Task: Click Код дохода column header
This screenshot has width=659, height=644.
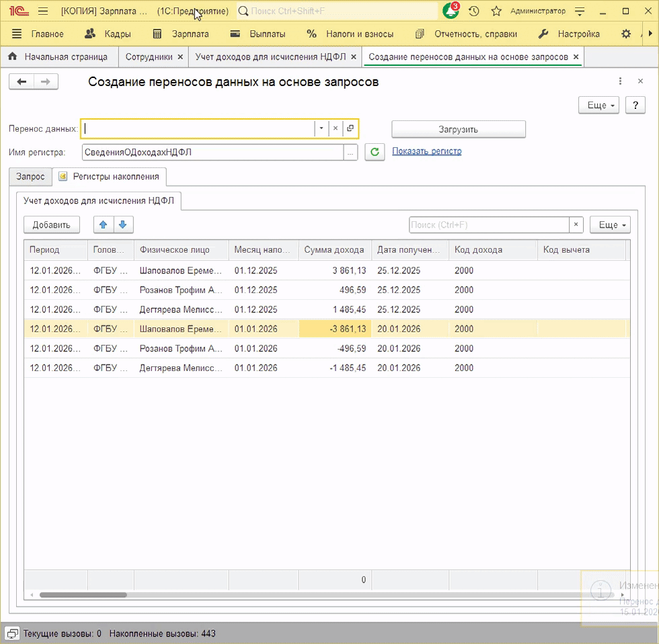Action: (493, 250)
